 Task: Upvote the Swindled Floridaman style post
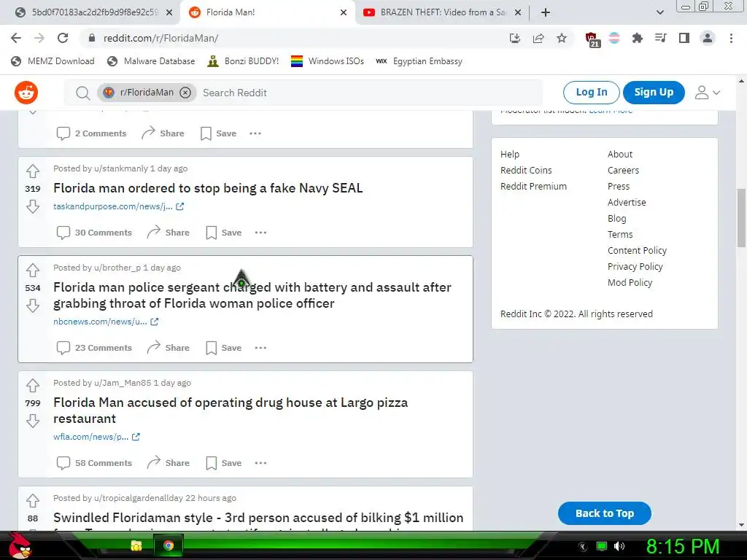click(33, 500)
